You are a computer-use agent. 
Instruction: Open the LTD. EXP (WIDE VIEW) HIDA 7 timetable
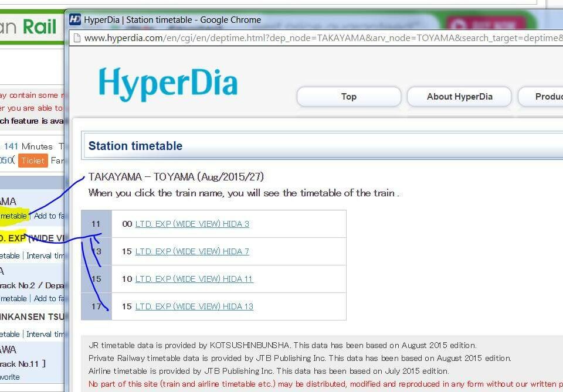pyautogui.click(x=192, y=251)
